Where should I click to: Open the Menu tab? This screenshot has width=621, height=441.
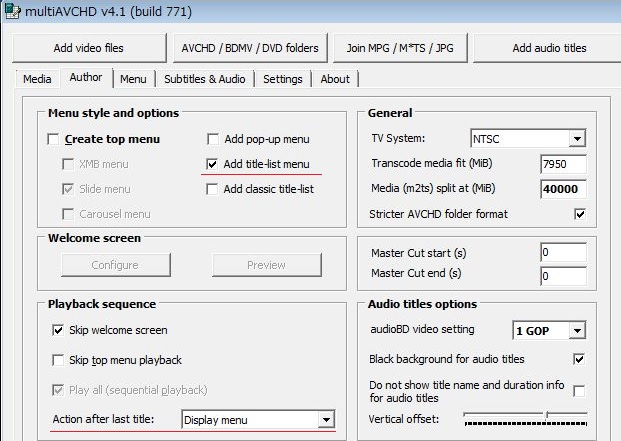point(133,79)
